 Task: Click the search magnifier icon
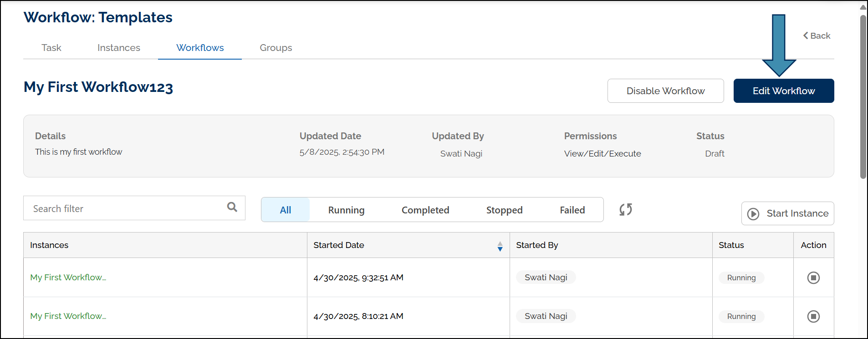coord(232,207)
